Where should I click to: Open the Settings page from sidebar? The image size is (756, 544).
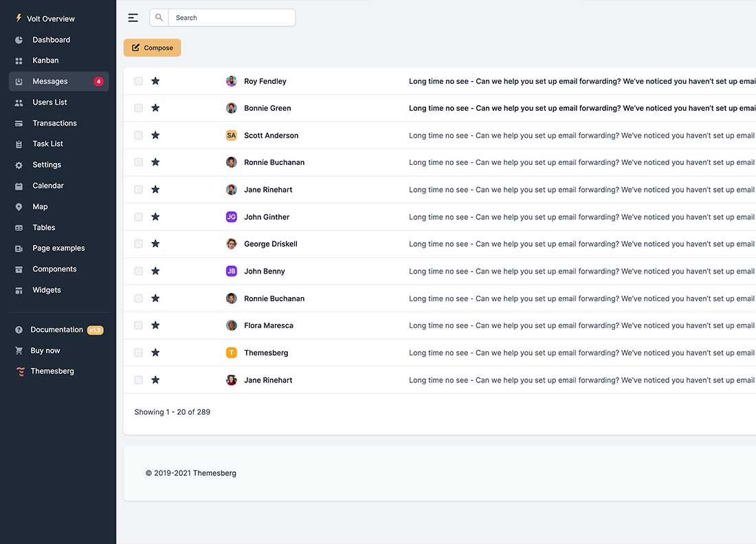point(47,164)
